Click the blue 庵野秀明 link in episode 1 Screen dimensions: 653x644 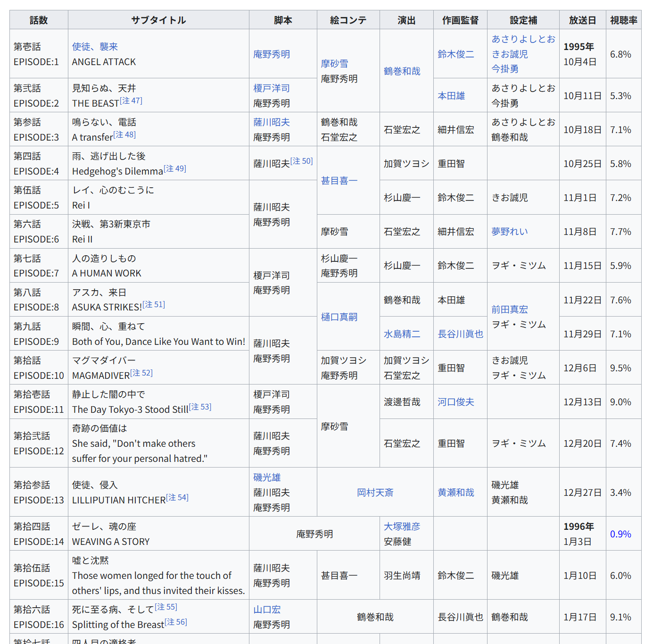pyautogui.click(x=272, y=54)
